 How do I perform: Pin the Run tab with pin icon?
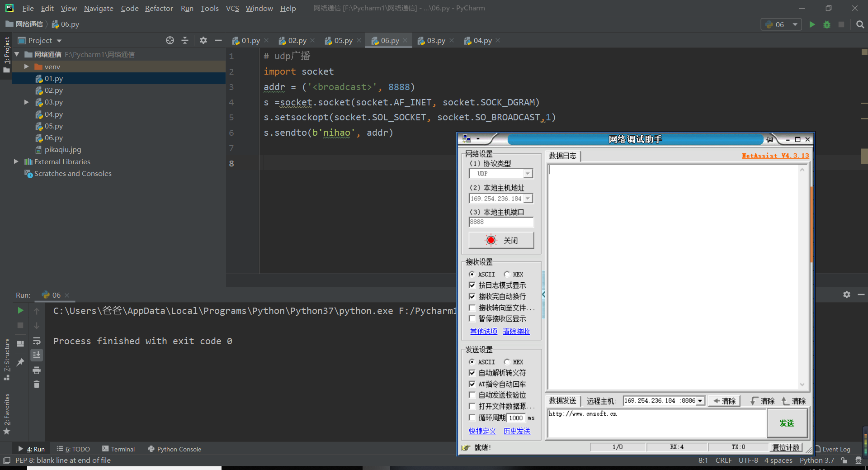click(x=20, y=362)
